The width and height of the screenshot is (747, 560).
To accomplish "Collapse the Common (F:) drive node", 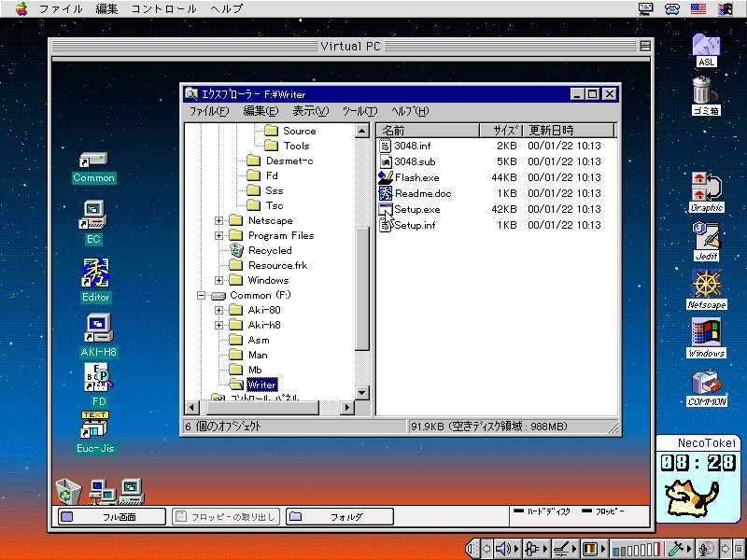I will click(201, 295).
